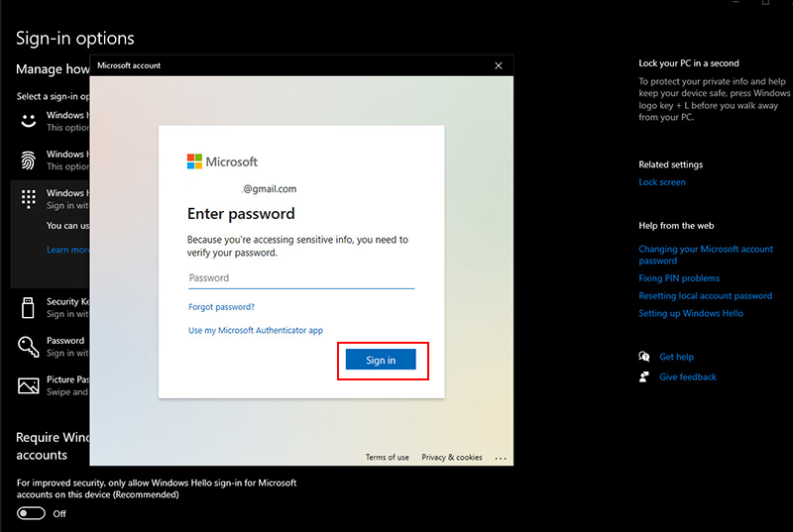The width and height of the screenshot is (793, 532).
Task: Focus the Password input field
Action: pos(301,277)
